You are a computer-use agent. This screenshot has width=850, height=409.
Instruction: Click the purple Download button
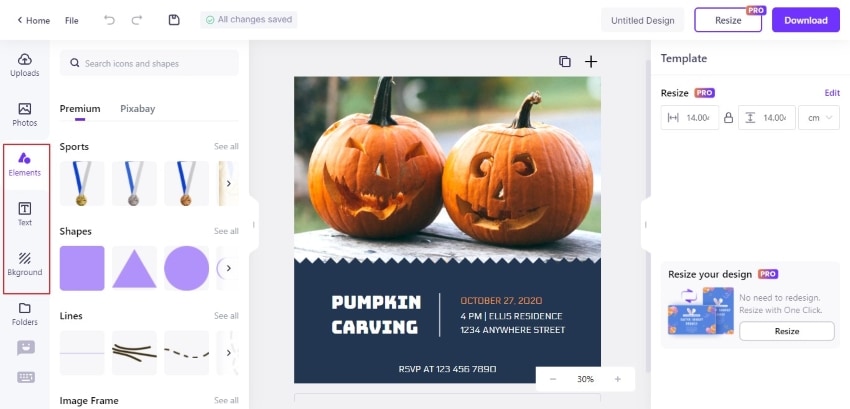tap(806, 20)
